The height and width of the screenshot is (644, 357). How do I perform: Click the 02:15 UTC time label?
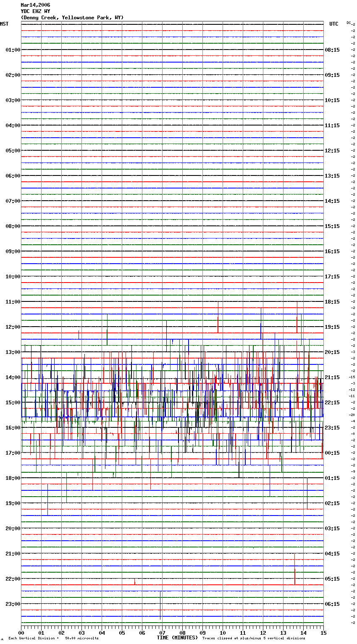(x=332, y=503)
